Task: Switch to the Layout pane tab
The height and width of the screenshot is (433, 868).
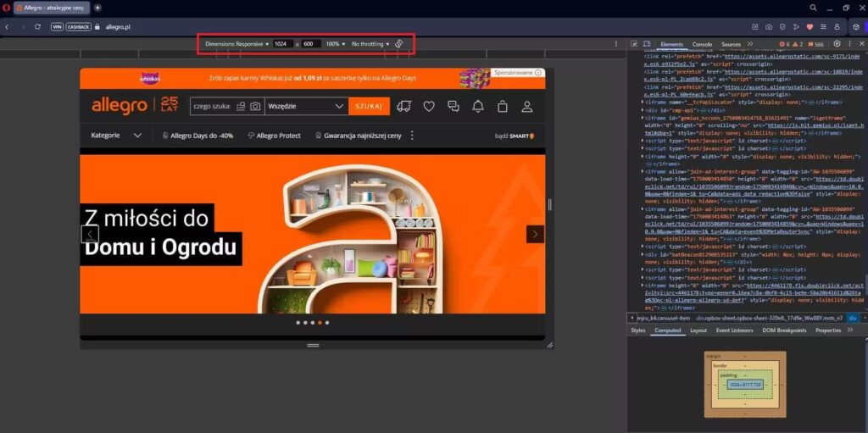Action: (698, 330)
